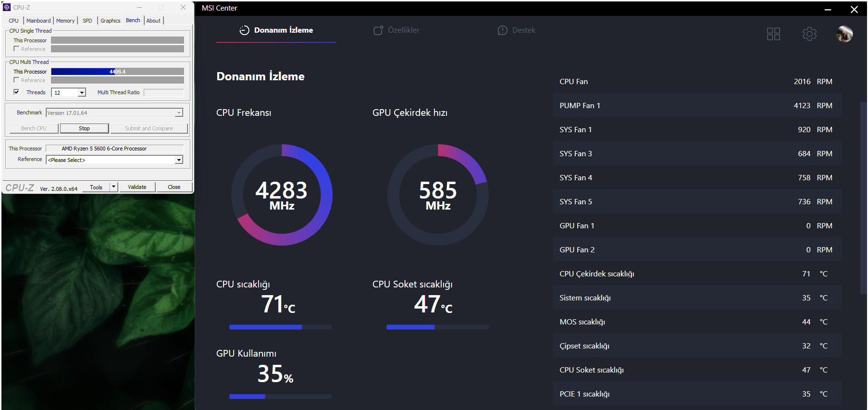Open the Mainboard tab in CPU-Z
Screen dimensions: 868x410
tap(38, 21)
